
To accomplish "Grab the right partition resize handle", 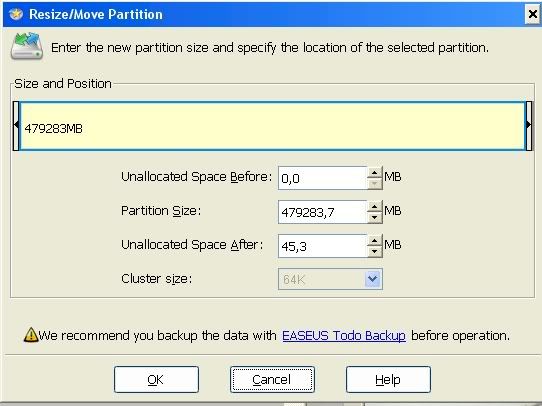I will [529, 126].
